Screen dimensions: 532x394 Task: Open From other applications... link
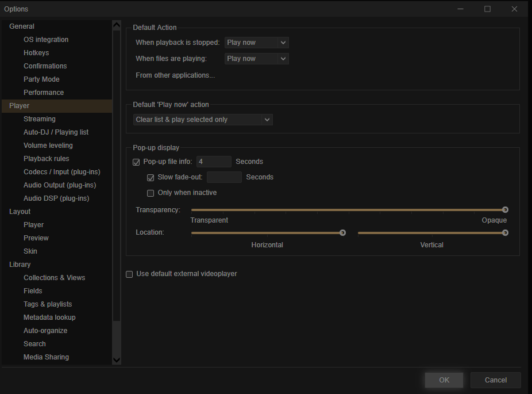[175, 75]
